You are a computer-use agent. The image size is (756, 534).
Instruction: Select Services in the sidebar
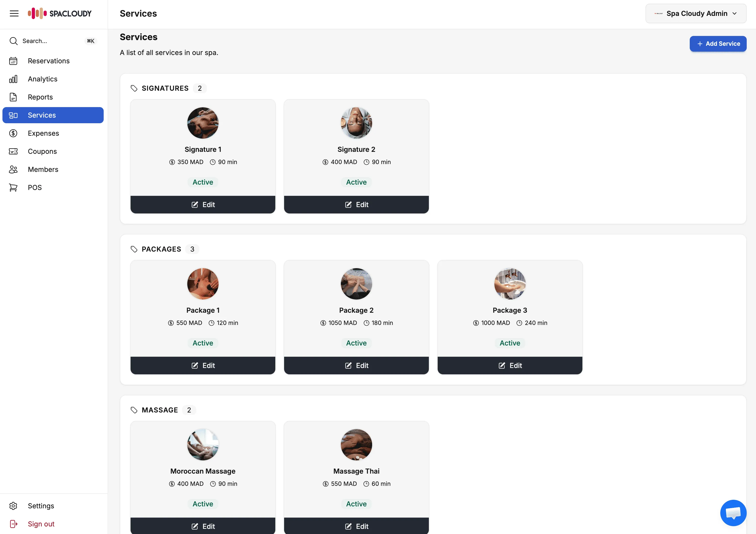pos(42,115)
